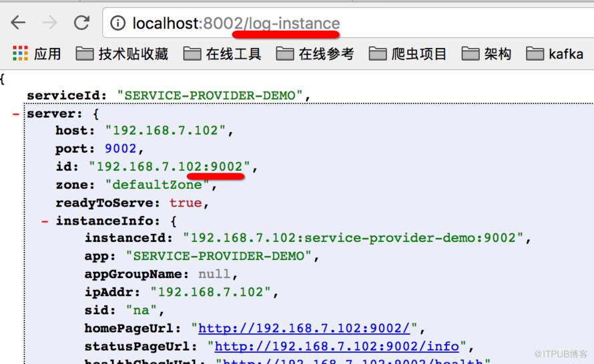594x364 pixels.
Task: Click the appGroupName key label
Action: 136,274
